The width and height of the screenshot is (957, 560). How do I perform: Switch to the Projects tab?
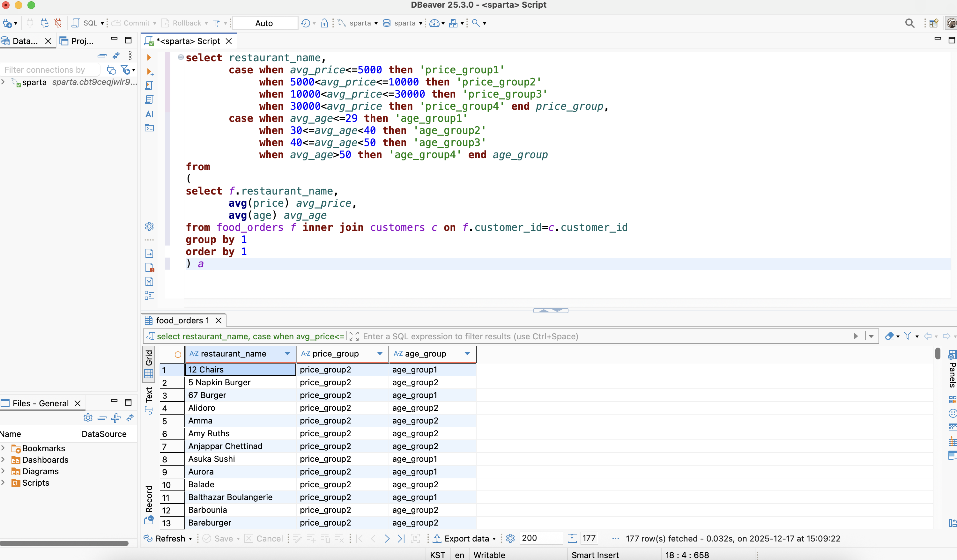[x=78, y=41]
